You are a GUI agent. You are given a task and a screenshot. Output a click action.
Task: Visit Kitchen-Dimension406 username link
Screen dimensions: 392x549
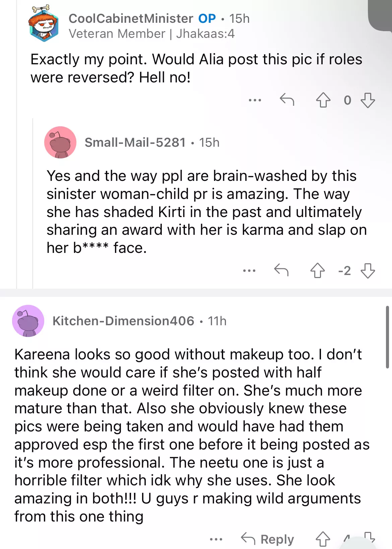click(123, 321)
